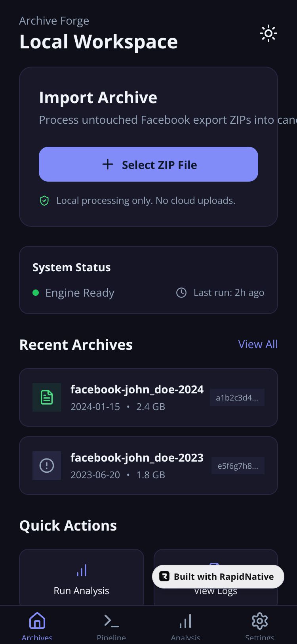Click the a1b2c3d4 hash badge
This screenshot has height=644, width=297.
click(x=237, y=397)
